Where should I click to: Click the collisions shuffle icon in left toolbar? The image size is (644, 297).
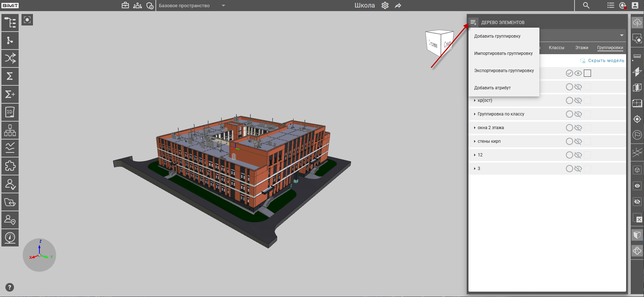tap(10, 58)
